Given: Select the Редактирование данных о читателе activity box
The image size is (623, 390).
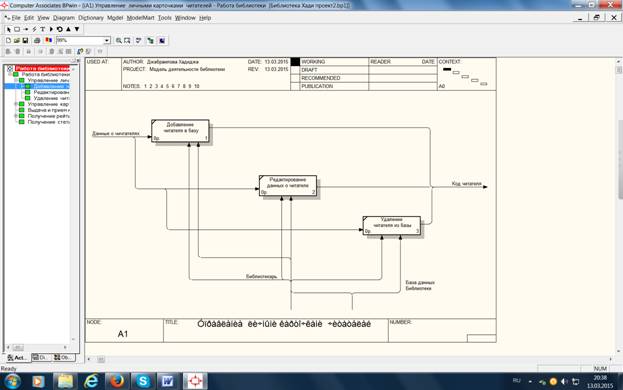Looking at the screenshot, I should click(x=288, y=185).
